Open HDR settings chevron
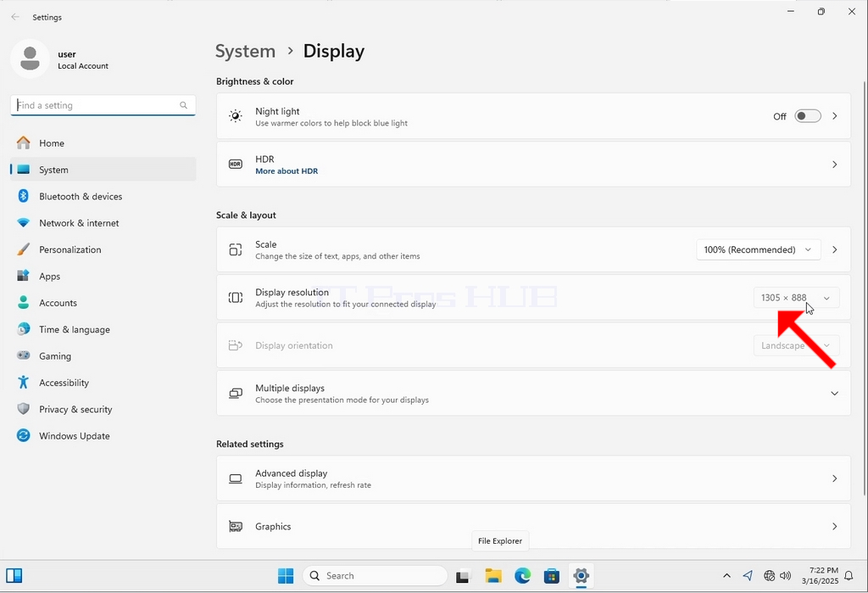This screenshot has width=868, height=593. coord(835,164)
